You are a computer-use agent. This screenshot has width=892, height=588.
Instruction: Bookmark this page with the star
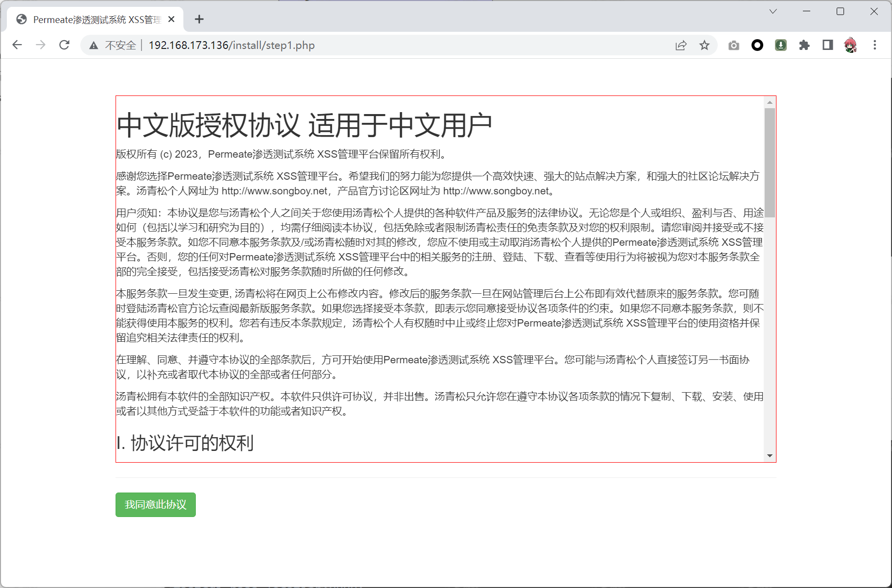point(704,46)
